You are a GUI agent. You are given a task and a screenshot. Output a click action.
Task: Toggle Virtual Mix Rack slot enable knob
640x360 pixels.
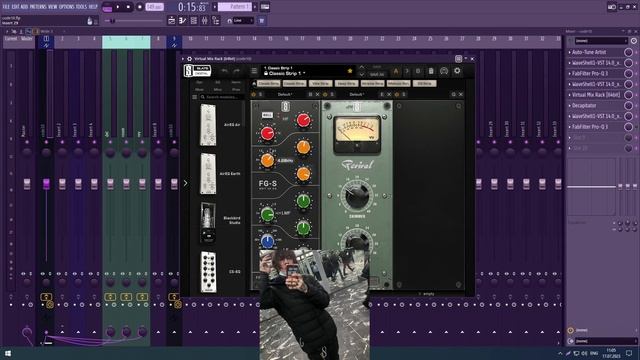point(629,95)
